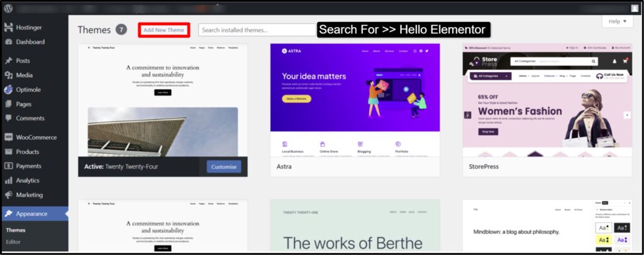
Task: Click the Astra theme name
Action: [x=284, y=167]
